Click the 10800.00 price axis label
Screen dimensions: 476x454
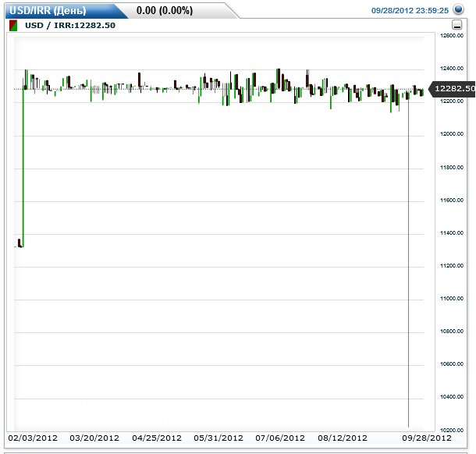[x=452, y=331]
